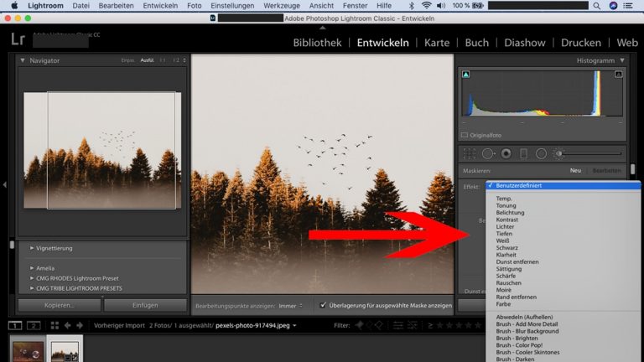644x362 pixels.
Task: Go forward with filmstrip right arrow
Action: [80, 325]
